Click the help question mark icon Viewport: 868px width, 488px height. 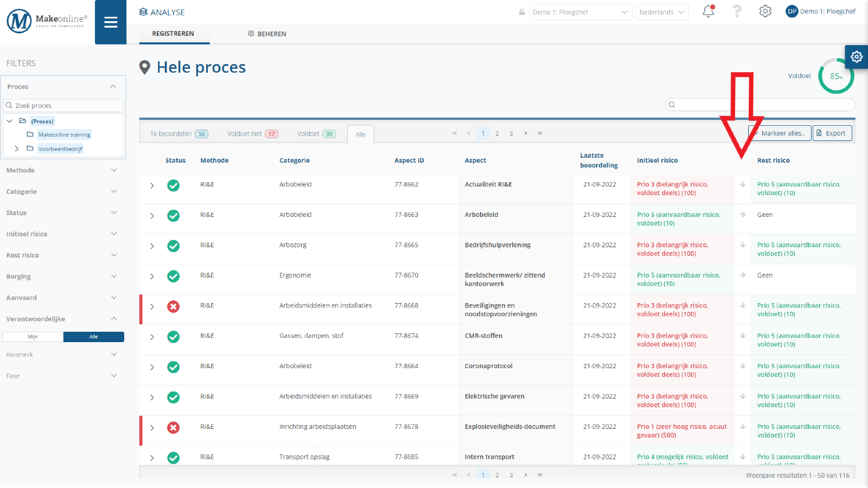pos(737,11)
